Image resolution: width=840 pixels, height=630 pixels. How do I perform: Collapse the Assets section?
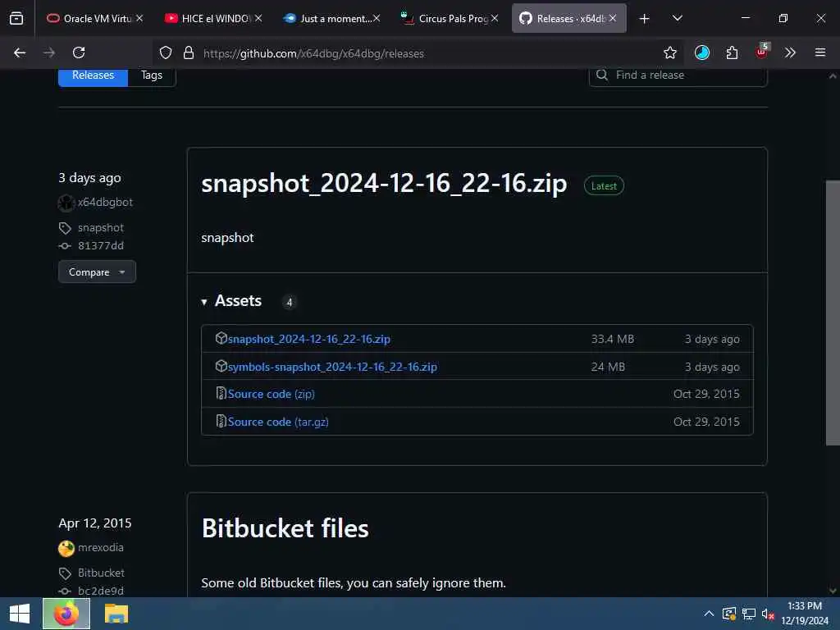click(231, 301)
